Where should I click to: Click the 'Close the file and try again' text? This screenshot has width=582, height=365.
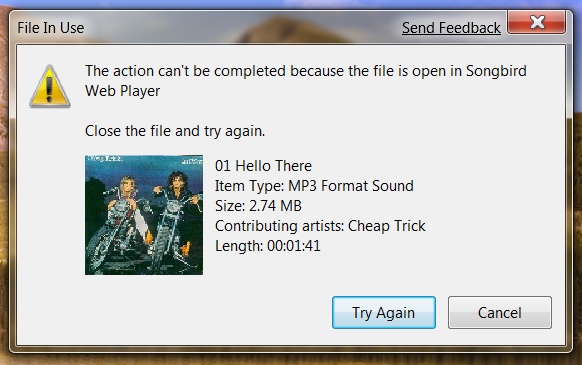tap(175, 131)
